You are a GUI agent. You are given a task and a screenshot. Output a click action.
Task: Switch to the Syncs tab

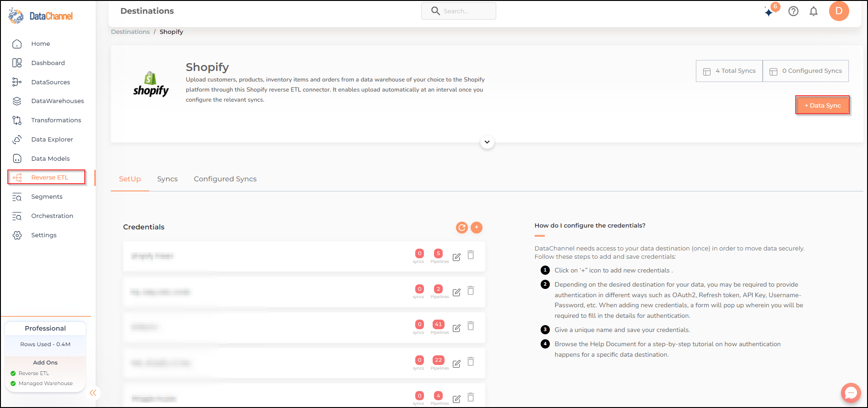click(x=168, y=179)
